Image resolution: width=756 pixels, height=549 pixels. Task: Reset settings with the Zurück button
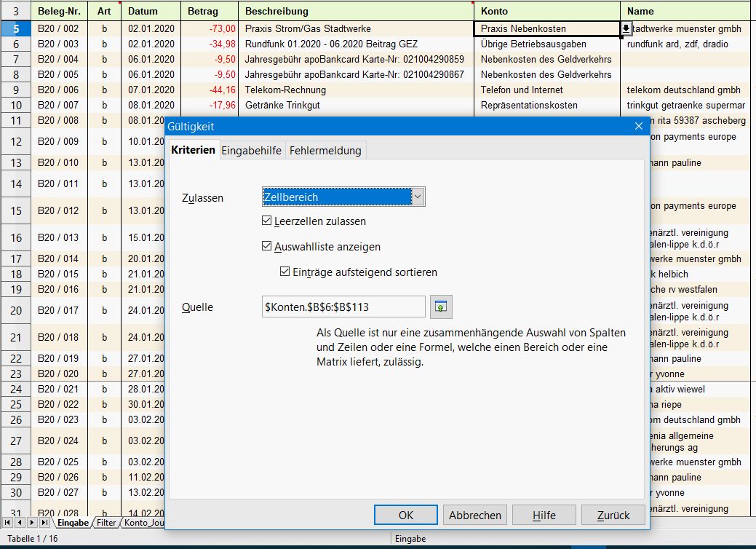tap(613, 515)
